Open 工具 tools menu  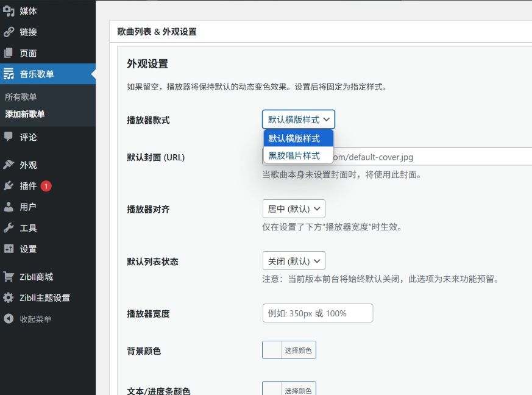tap(48, 228)
